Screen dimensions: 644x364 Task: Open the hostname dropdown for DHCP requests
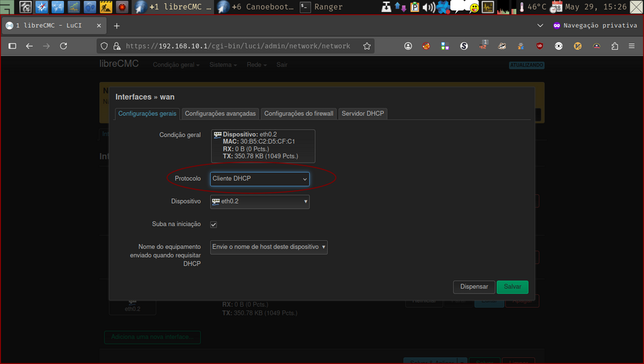269,247
